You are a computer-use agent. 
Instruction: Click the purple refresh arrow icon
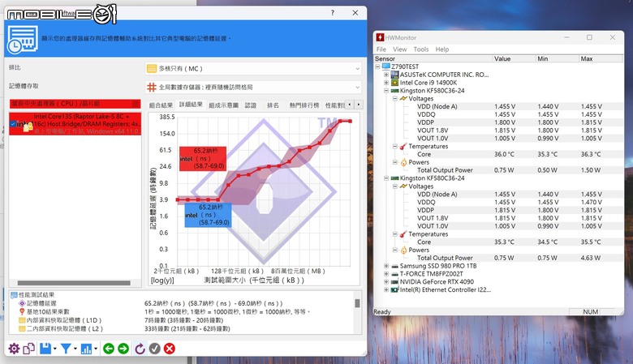(140, 349)
